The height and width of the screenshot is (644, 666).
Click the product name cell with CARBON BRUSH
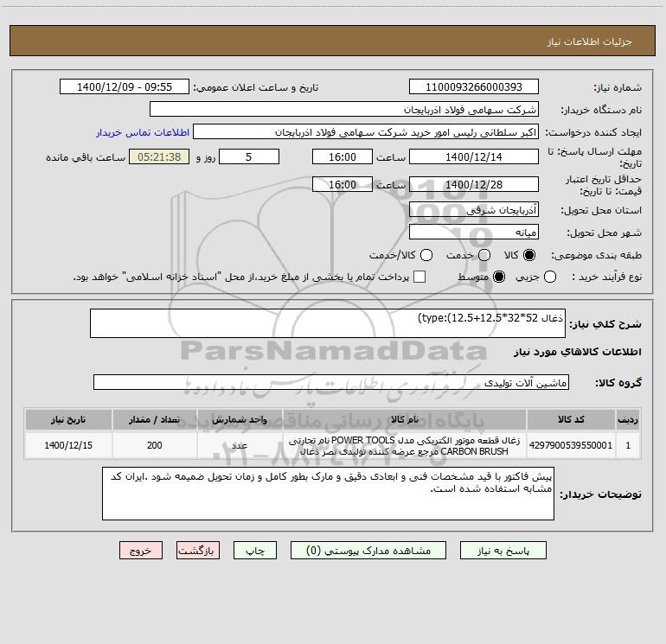click(x=405, y=445)
